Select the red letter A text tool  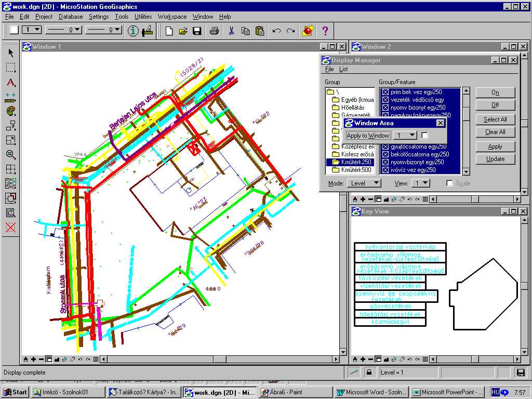coord(10,82)
